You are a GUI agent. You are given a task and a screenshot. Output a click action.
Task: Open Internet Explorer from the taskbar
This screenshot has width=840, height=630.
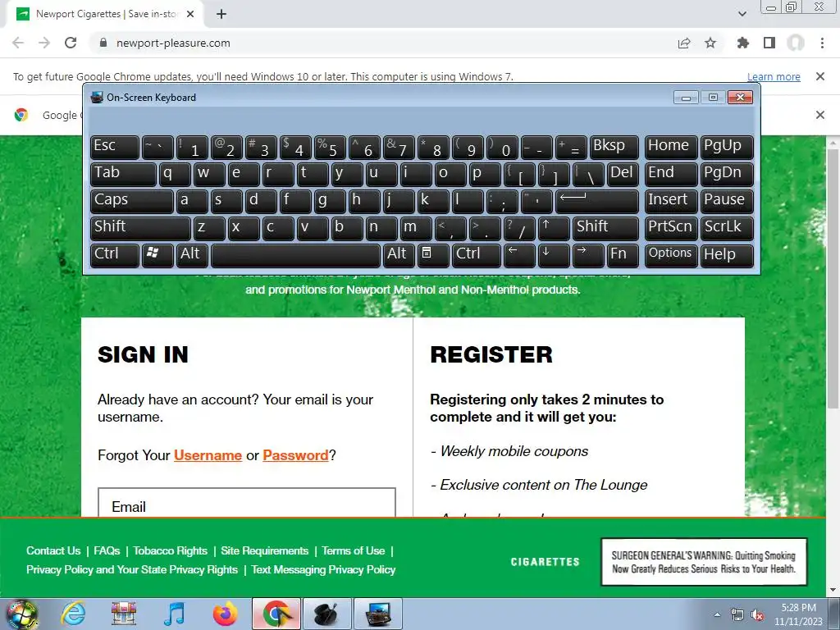pos(73,614)
